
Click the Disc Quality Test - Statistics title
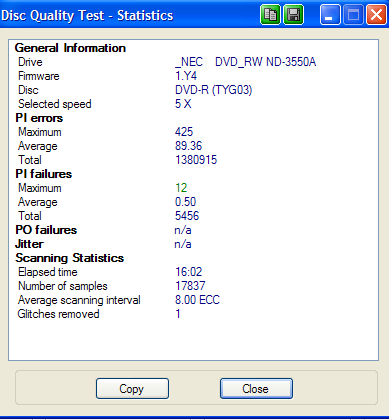tap(87, 15)
